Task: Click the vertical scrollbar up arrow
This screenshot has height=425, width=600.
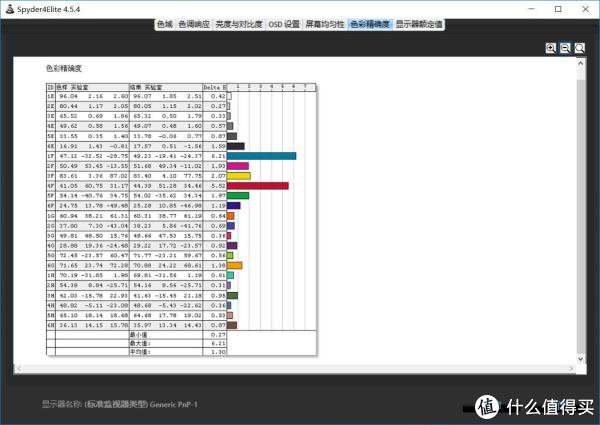Action: pos(581,64)
